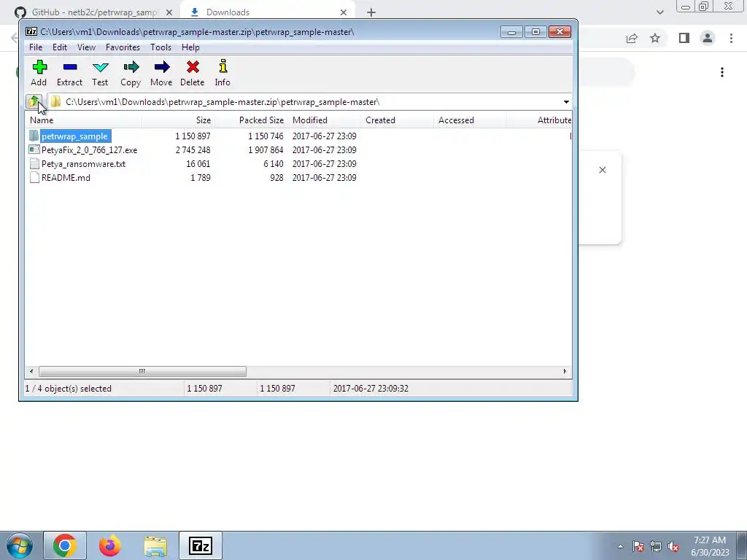Click the scrollbar right arrow
747x560 pixels.
pyautogui.click(x=565, y=371)
